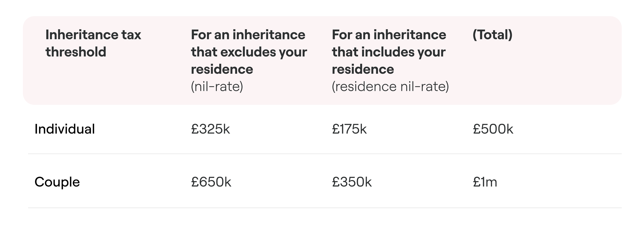This screenshot has height=229, width=644.
Task: Click the £325k individual nil-rate value
Action: click(x=210, y=129)
